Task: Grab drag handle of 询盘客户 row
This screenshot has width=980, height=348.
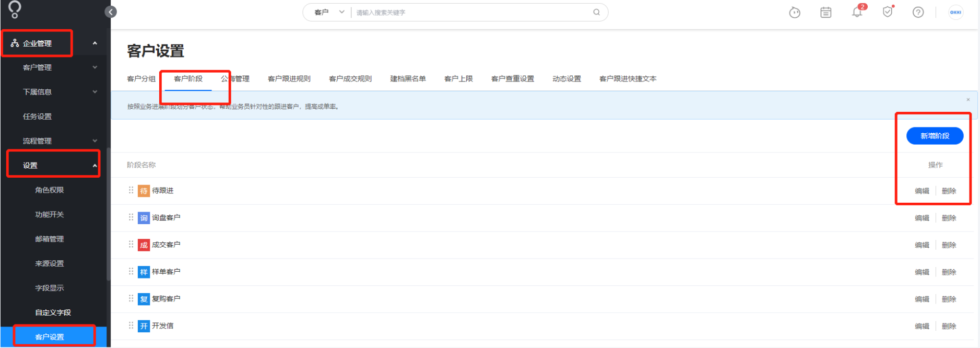Action: (131, 217)
